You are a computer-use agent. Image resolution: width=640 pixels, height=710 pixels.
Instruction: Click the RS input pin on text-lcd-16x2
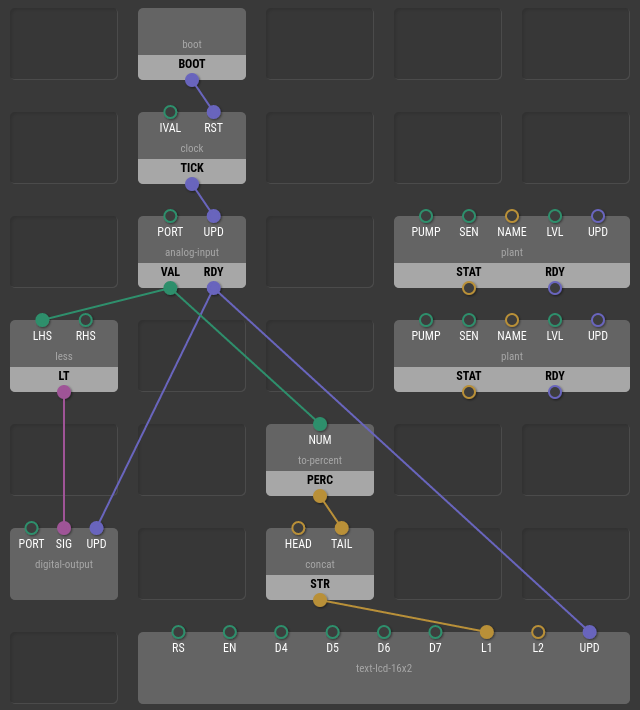pos(178,632)
